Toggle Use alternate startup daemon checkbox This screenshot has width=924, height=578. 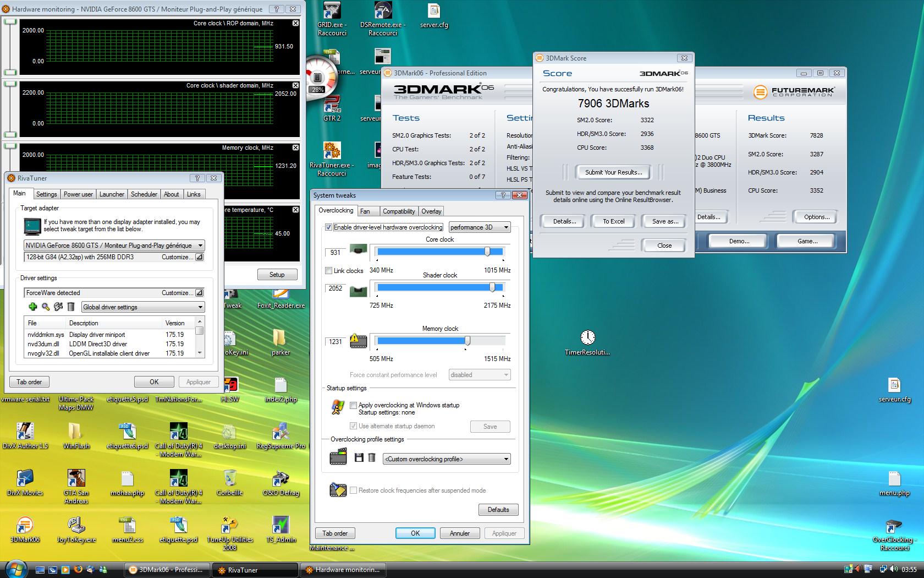(x=353, y=426)
